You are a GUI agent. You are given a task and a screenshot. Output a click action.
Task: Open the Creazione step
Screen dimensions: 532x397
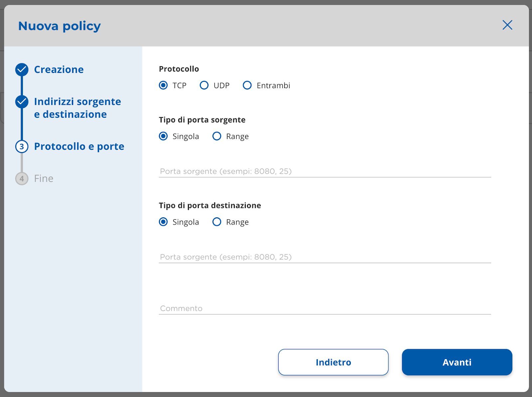click(x=59, y=70)
